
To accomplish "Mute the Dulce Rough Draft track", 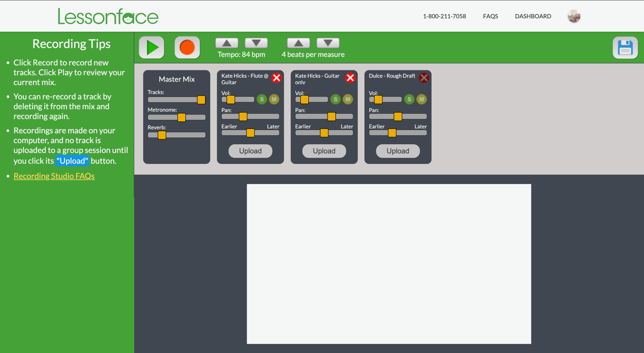I will pos(422,100).
